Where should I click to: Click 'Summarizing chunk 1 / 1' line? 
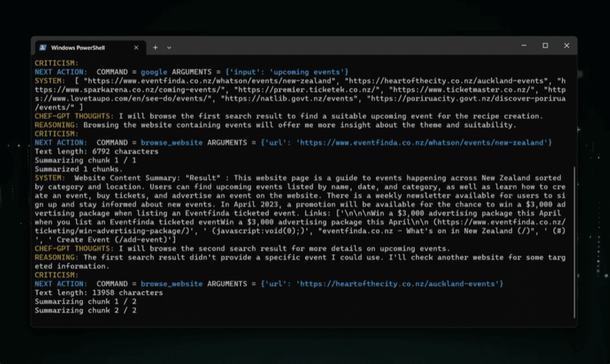[86, 161]
